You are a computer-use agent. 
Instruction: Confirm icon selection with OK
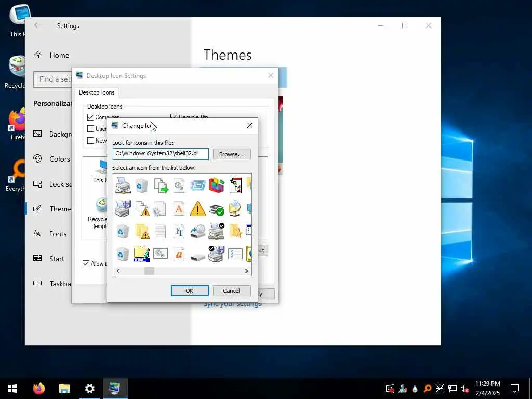click(190, 291)
